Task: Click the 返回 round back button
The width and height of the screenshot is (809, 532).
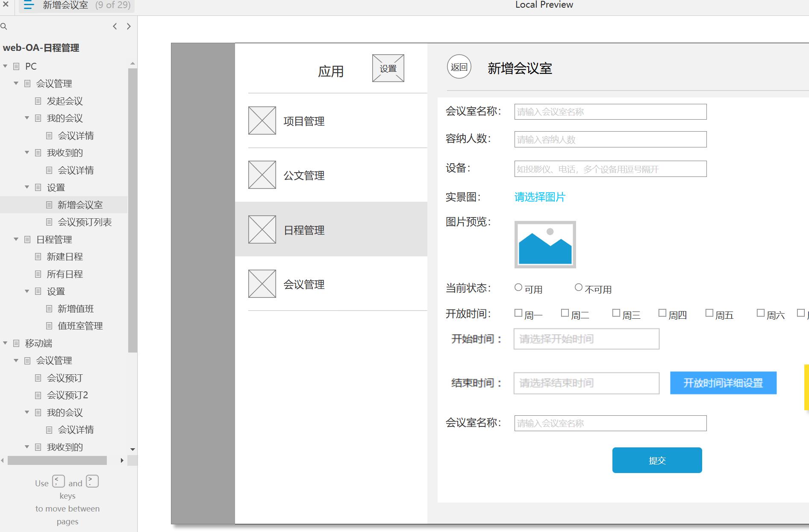Action: 459,67
